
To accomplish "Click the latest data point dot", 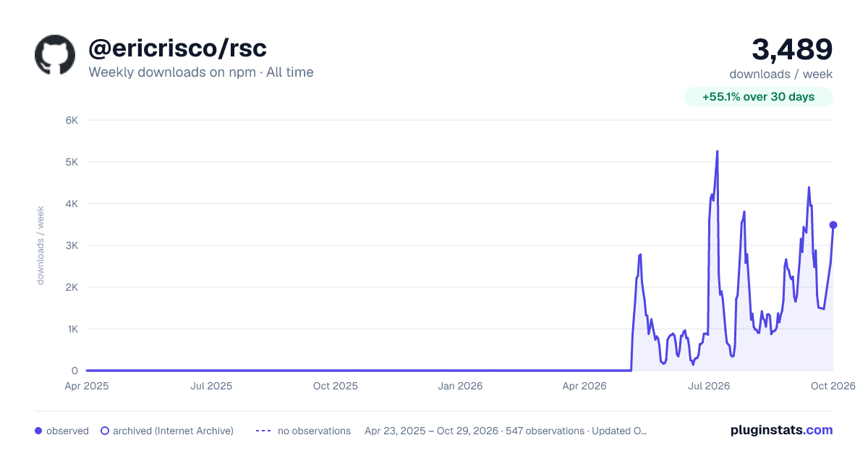I will (833, 225).
